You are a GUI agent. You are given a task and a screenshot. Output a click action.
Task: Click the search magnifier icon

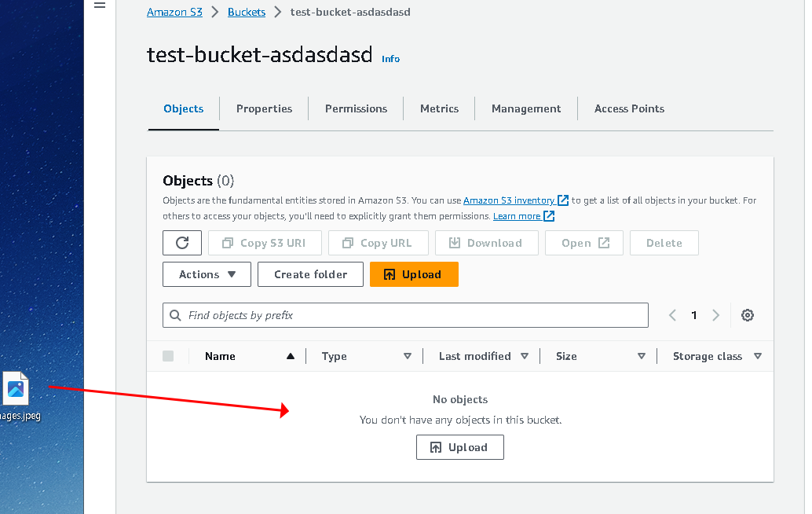pos(176,315)
